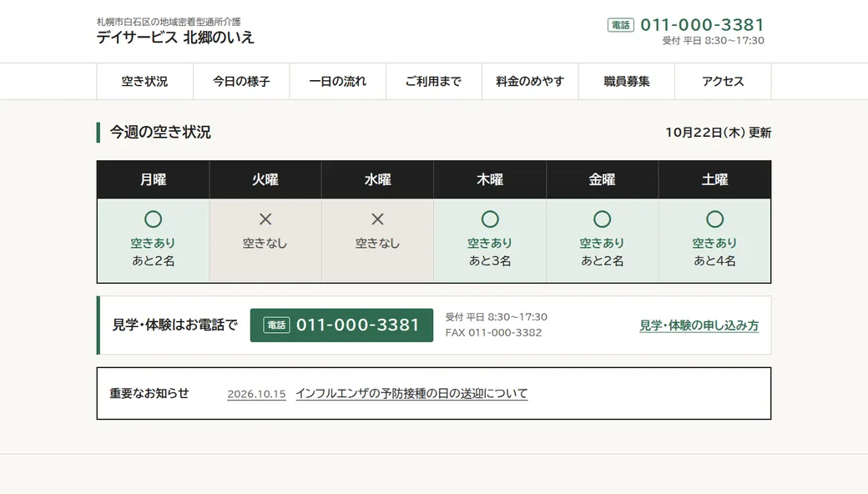Go to 職員募集 page
This screenshot has width=868, height=494.
627,81
